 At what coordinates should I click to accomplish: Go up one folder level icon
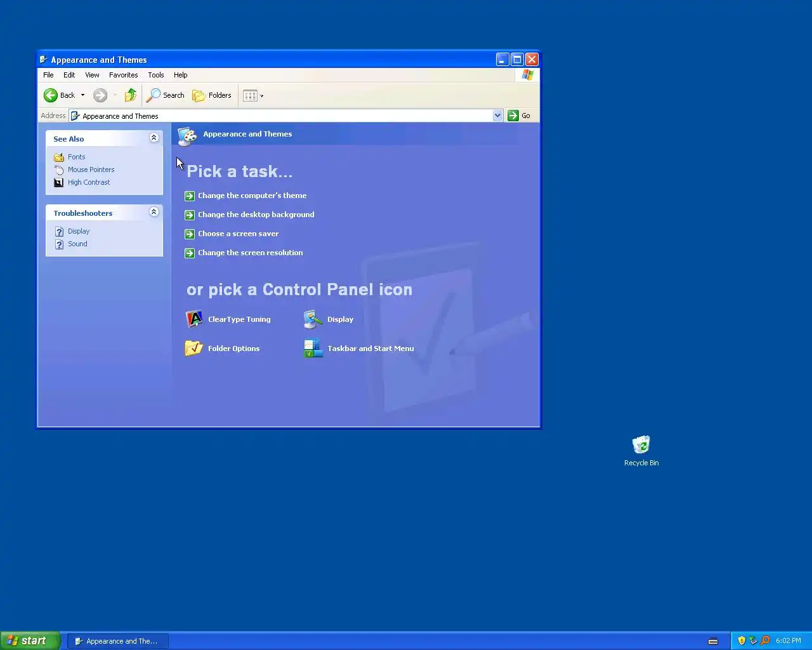pos(130,95)
